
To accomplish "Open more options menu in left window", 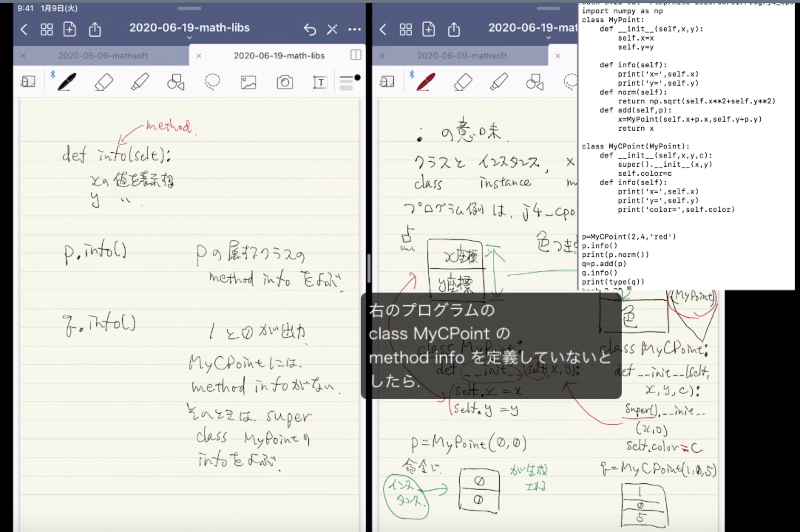I will tap(355, 29).
